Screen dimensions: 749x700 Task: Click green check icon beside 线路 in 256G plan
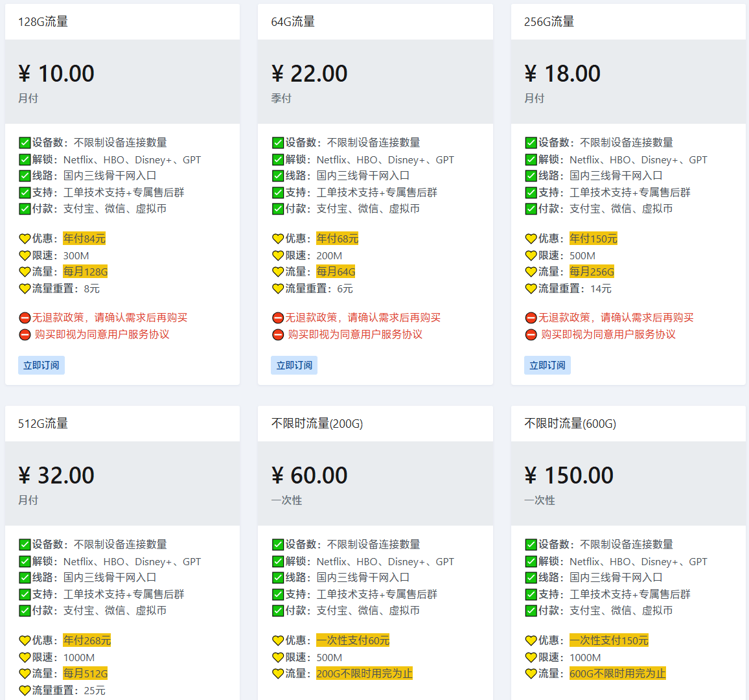tap(531, 176)
